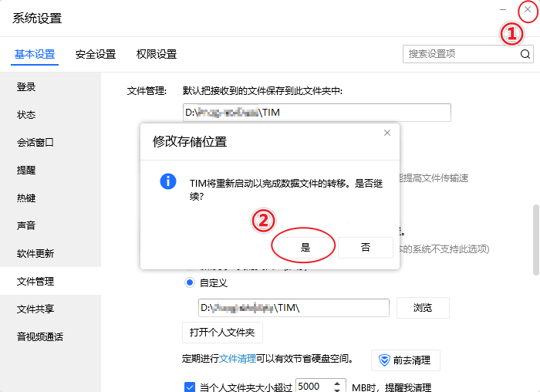Increase the MB threshold with the up arrow
Screen dimensions: 540x392
coord(339,383)
